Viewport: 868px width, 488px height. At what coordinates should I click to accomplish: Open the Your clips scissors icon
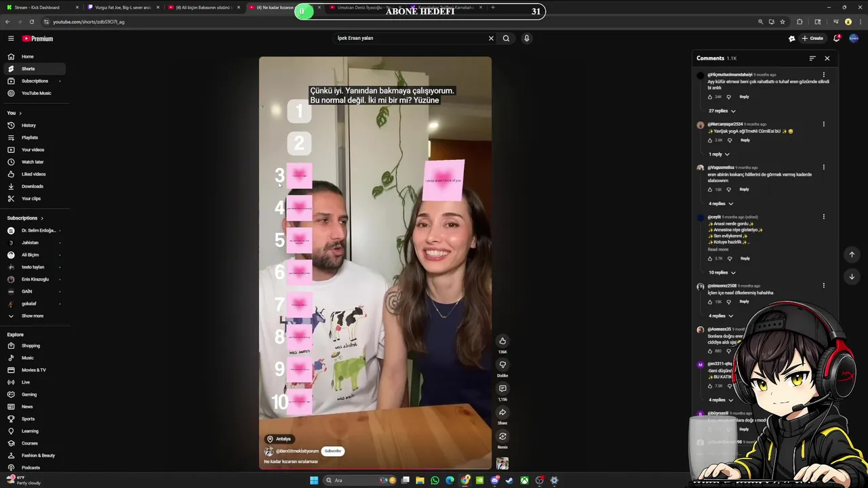pyautogui.click(x=11, y=199)
